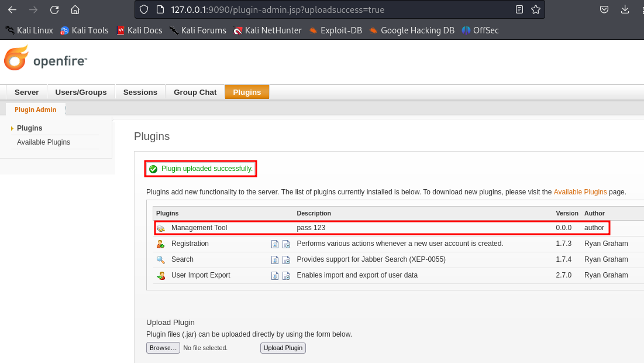Click the Openfire logo
This screenshot has height=363, width=644.
click(46, 59)
